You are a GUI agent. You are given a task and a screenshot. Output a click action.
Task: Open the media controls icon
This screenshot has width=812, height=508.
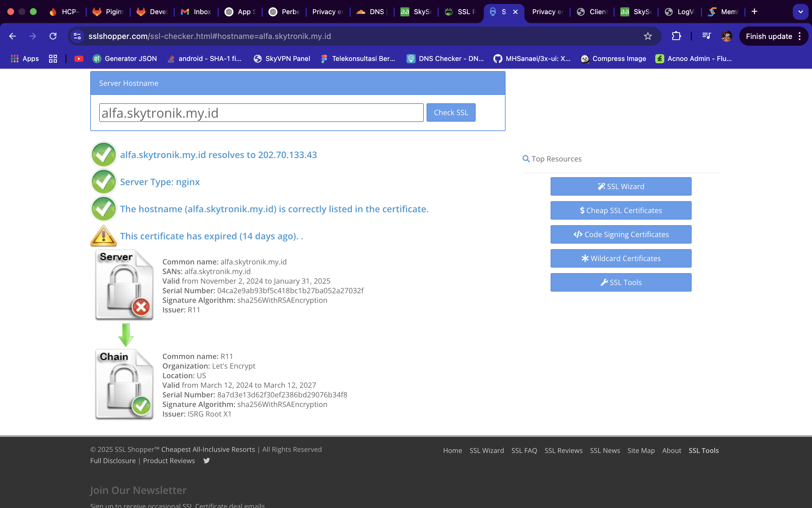click(x=706, y=36)
